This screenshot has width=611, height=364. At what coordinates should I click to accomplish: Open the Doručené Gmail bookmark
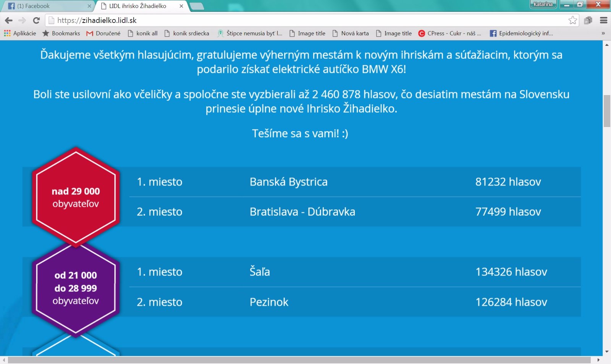point(103,33)
